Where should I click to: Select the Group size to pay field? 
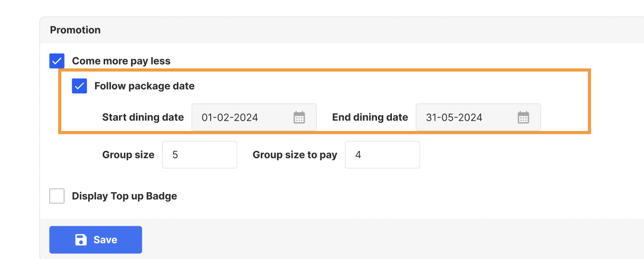(x=382, y=155)
